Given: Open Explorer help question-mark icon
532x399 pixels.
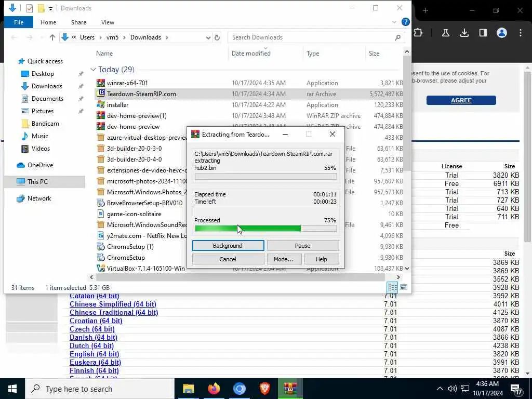Looking at the screenshot, I should click(405, 22).
